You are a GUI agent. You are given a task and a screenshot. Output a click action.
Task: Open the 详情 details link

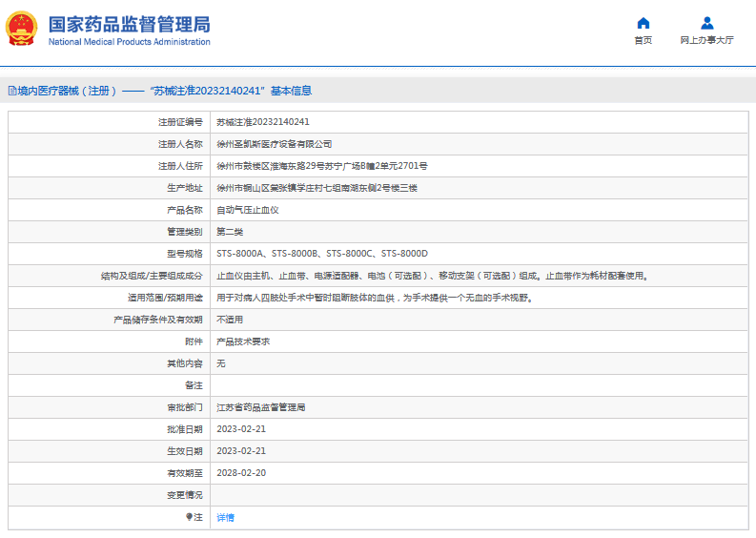[225, 517]
